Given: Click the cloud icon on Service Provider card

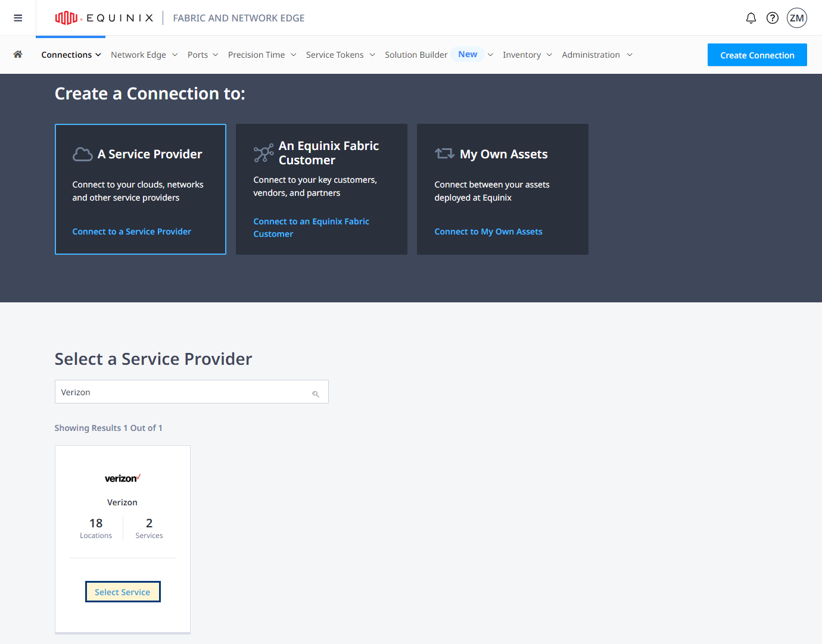Looking at the screenshot, I should click(82, 154).
